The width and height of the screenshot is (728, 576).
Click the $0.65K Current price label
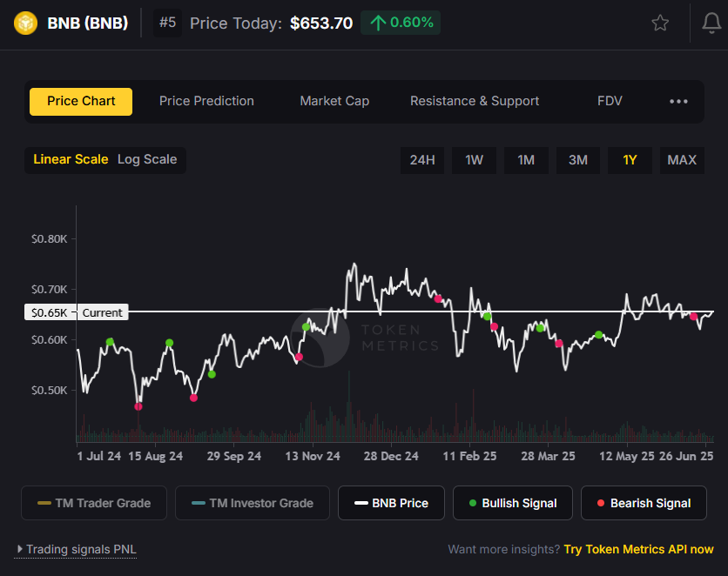76,312
